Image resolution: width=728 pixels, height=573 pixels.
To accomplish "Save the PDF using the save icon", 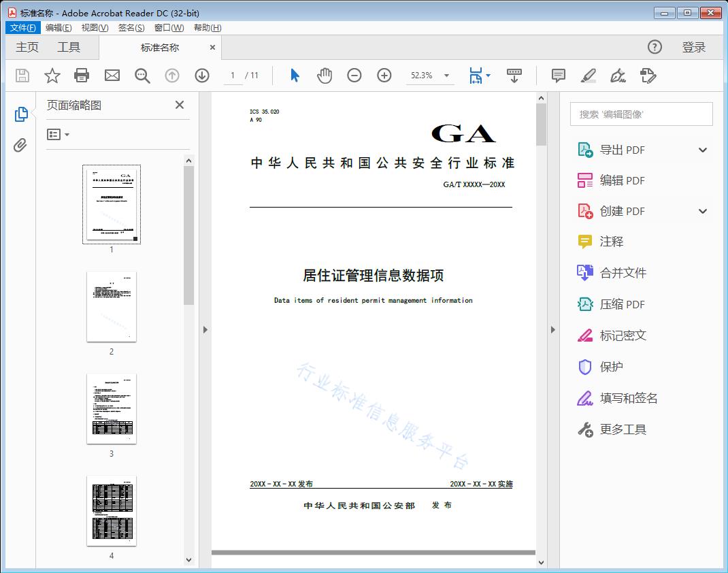I will tap(21, 76).
